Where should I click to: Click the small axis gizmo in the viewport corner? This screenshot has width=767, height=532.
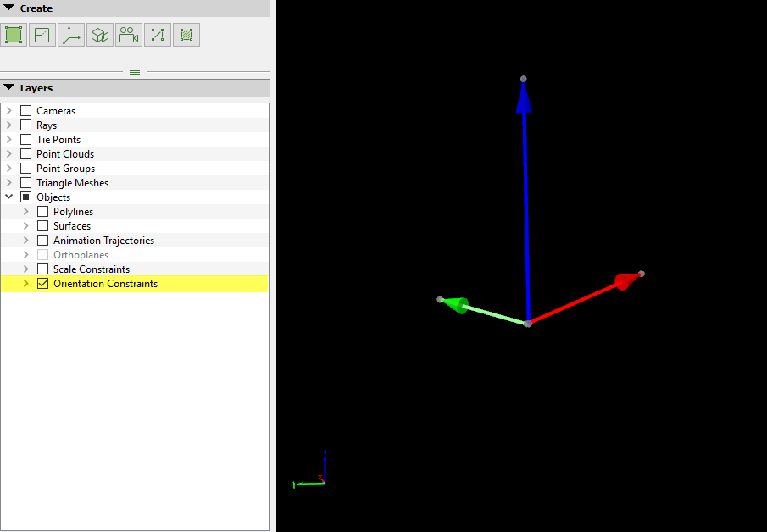point(312,474)
